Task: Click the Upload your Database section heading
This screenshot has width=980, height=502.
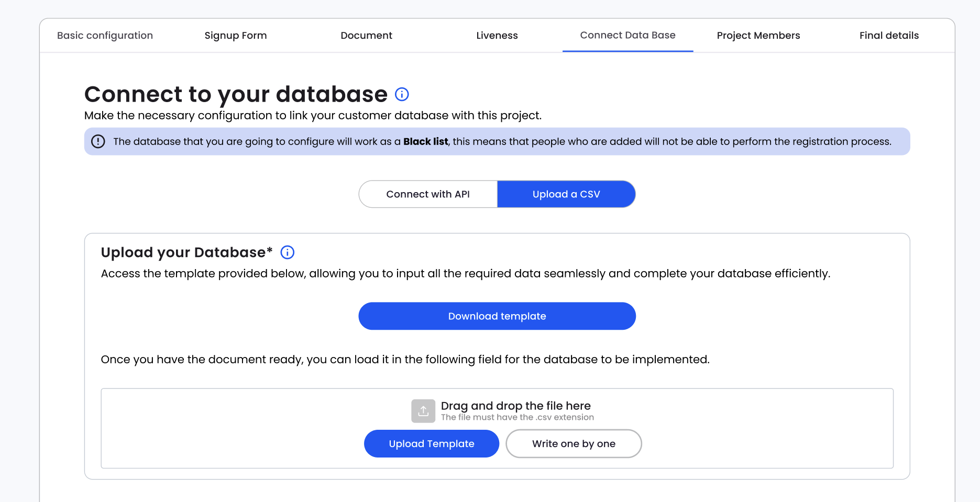Action: (x=186, y=252)
